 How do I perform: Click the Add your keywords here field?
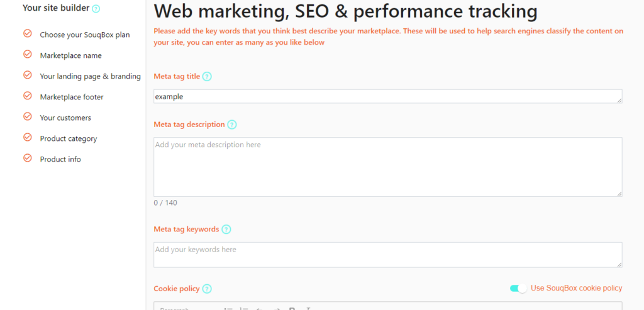click(x=387, y=255)
